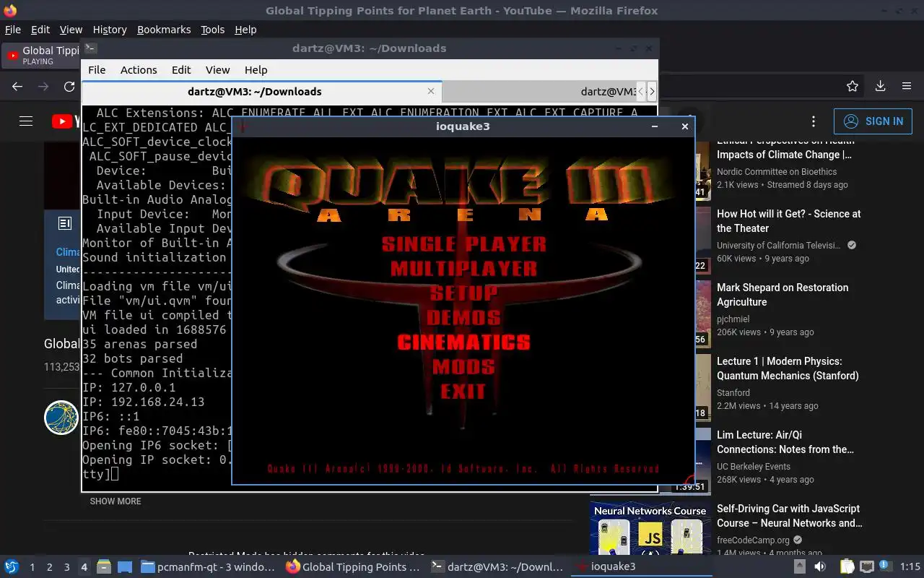
Task: Go back in Firefox
Action: [17, 86]
